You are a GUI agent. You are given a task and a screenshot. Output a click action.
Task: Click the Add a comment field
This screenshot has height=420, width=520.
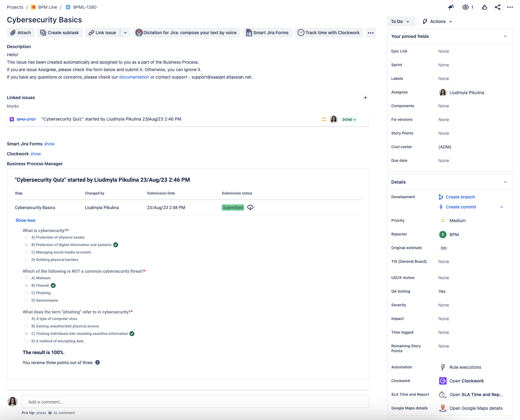195,402
